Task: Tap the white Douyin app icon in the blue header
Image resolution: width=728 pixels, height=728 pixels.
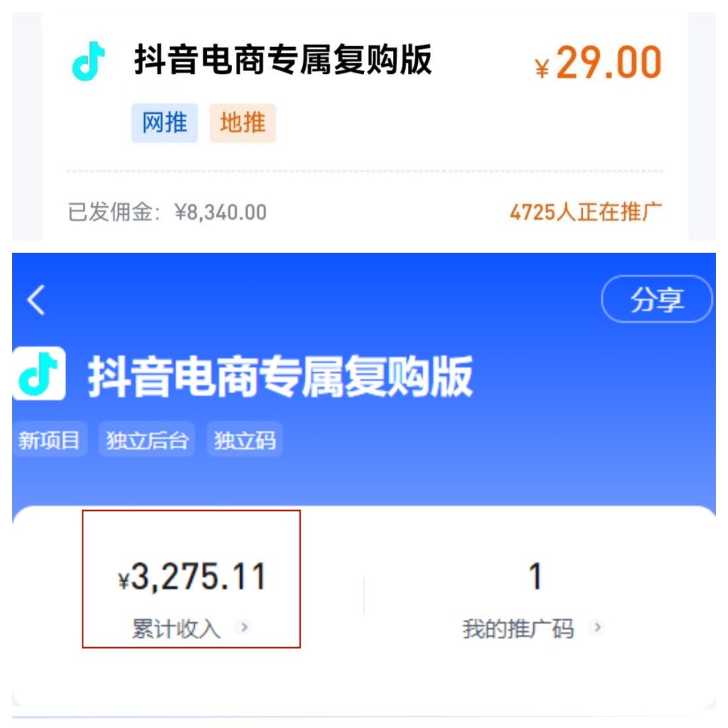Action: [39, 373]
